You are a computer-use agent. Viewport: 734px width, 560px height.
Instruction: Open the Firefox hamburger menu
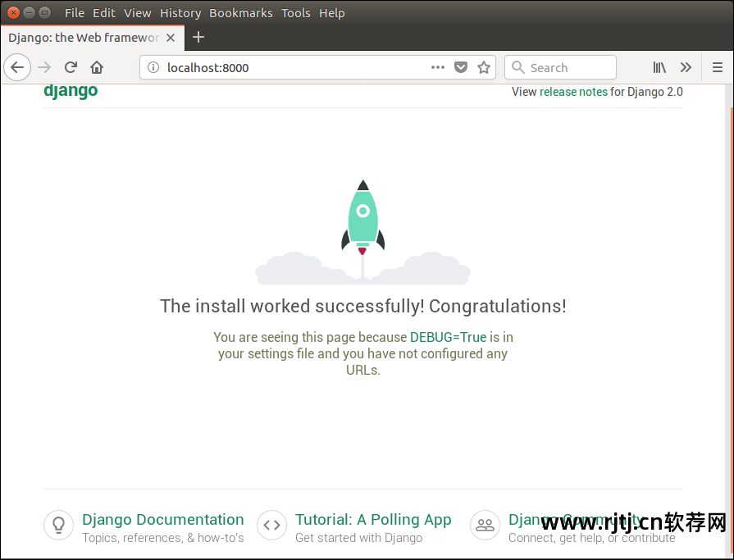coord(717,67)
